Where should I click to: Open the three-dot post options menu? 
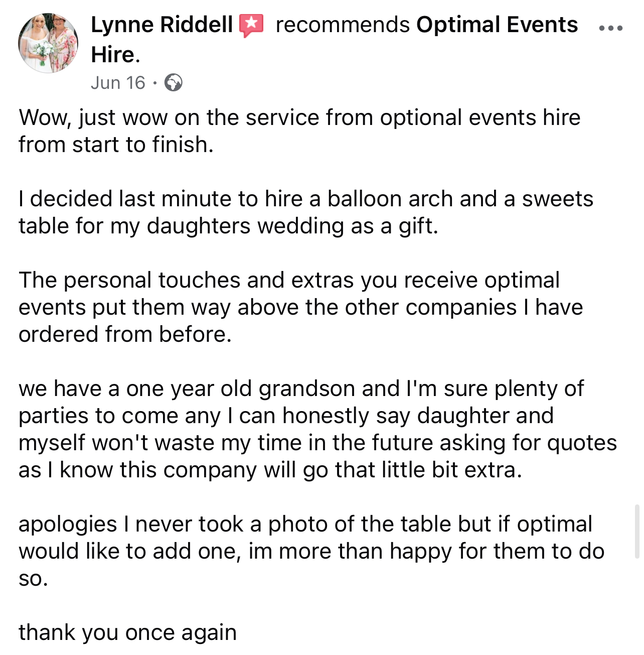[611, 28]
